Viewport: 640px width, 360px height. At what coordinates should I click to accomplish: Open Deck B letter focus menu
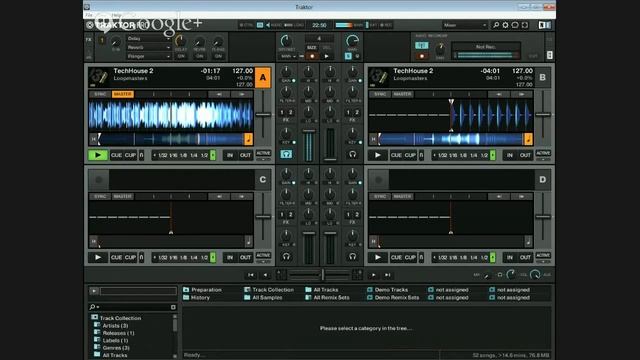[542, 78]
